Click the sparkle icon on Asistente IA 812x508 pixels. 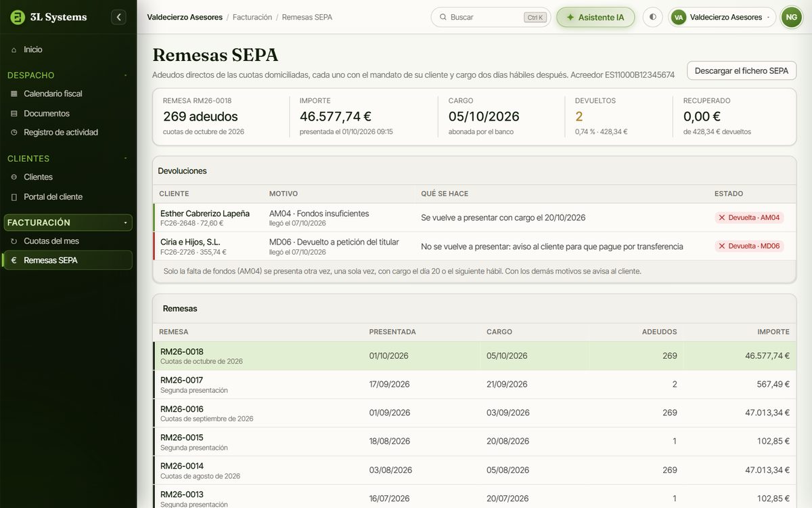point(570,17)
